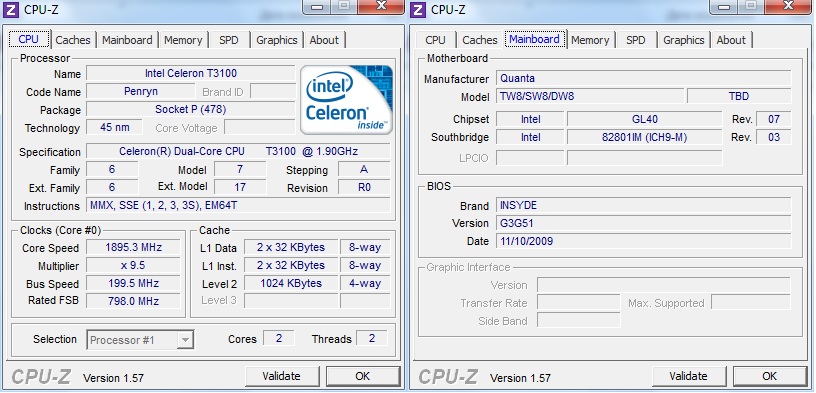Viewport: 816px width, 393px height.
Task: Click the Core Speed value 1895.3 MHz
Action: [133, 247]
